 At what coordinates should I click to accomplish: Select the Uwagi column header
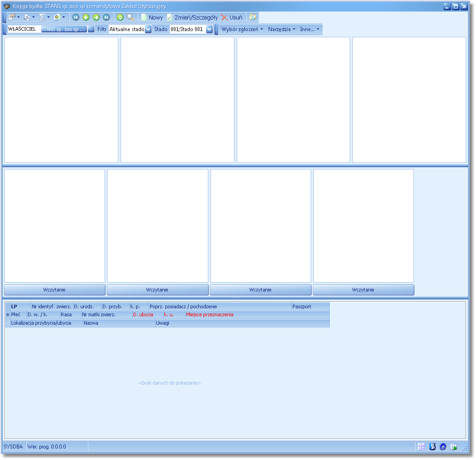coord(242,323)
